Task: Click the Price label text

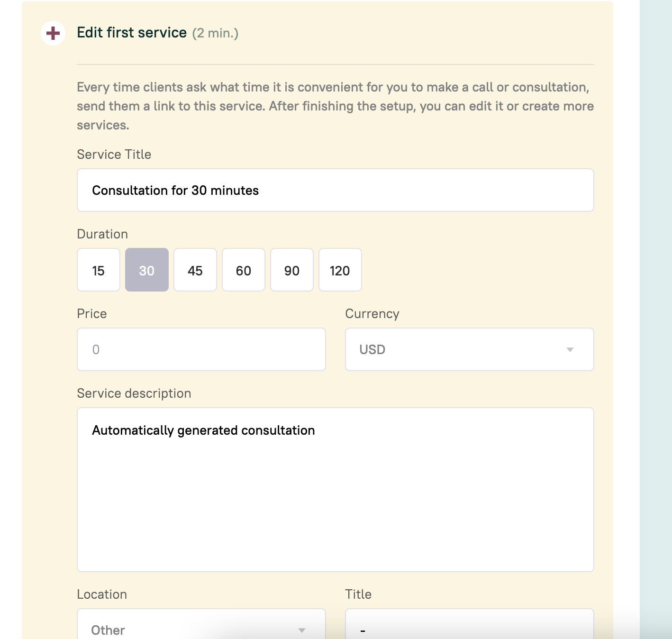Action: [x=92, y=314]
